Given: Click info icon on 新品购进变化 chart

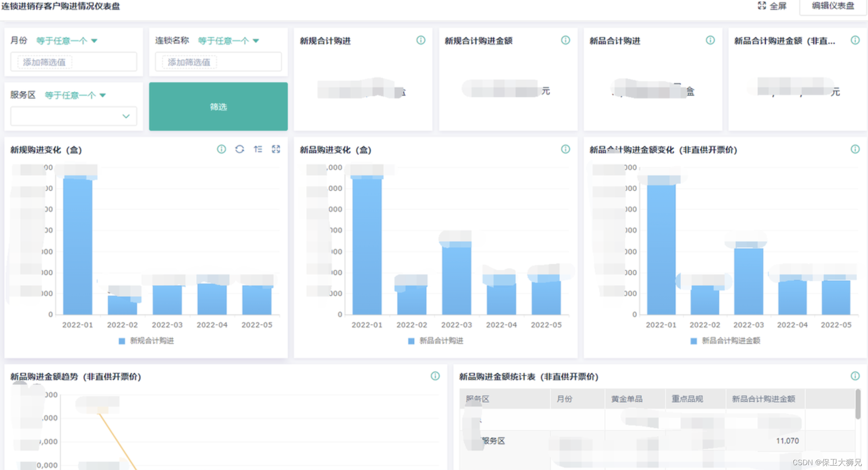Looking at the screenshot, I should [565, 150].
